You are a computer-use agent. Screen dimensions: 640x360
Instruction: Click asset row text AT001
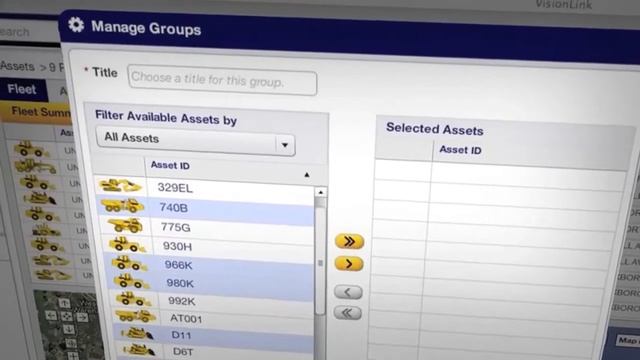tap(186, 318)
